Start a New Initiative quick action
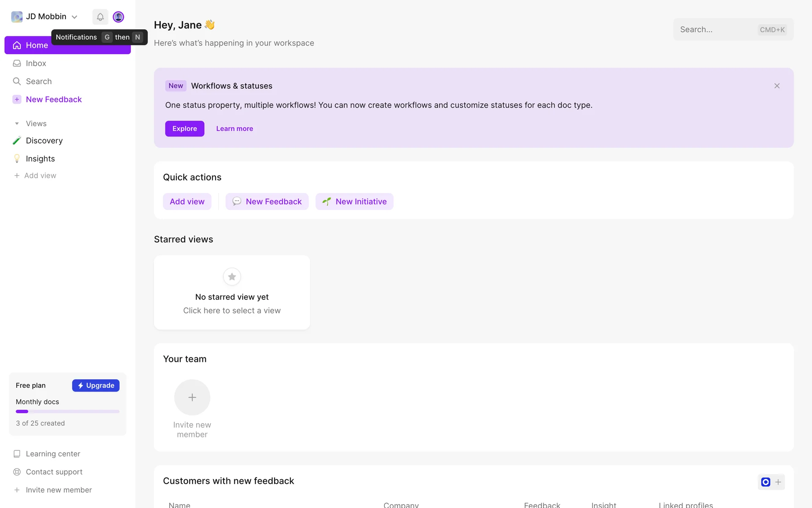The image size is (812, 508). coord(354,202)
